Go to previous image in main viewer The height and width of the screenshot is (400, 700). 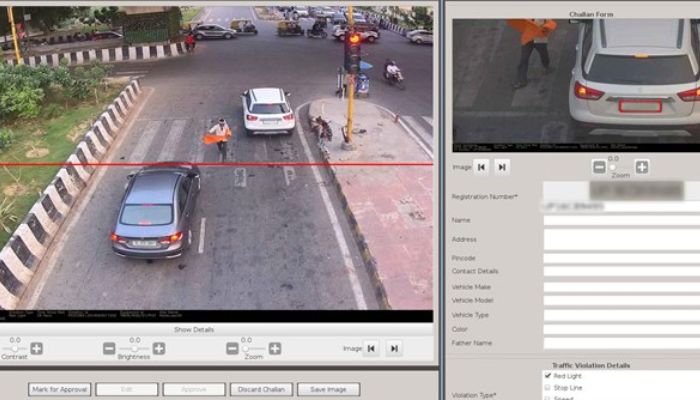point(371,348)
